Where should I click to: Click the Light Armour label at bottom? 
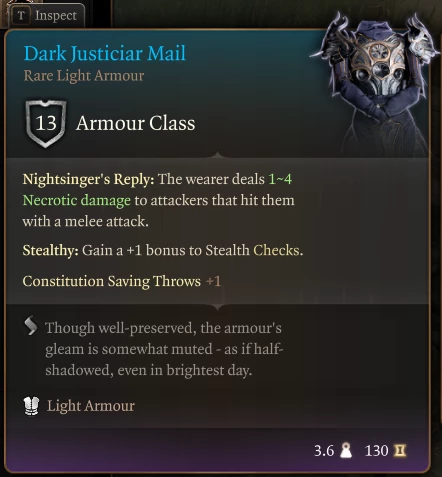pos(91,406)
